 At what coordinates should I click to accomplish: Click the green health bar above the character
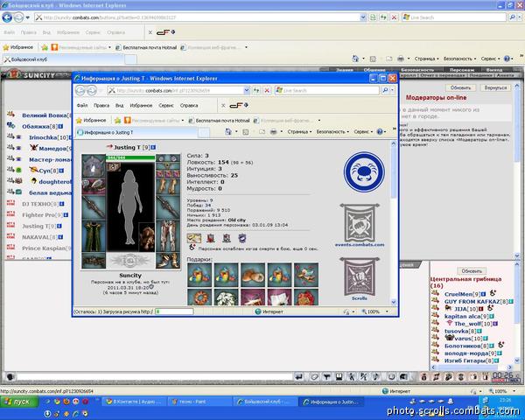pyautogui.click(x=130, y=157)
